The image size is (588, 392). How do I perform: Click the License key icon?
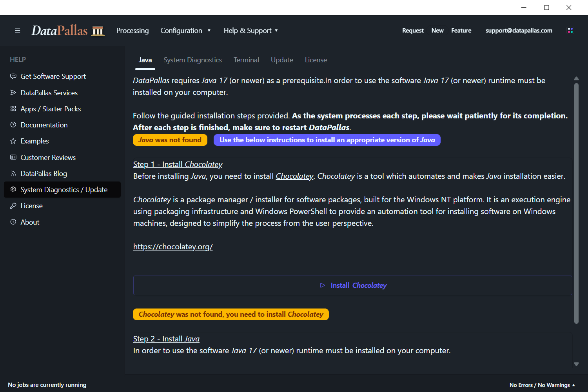pyautogui.click(x=13, y=206)
